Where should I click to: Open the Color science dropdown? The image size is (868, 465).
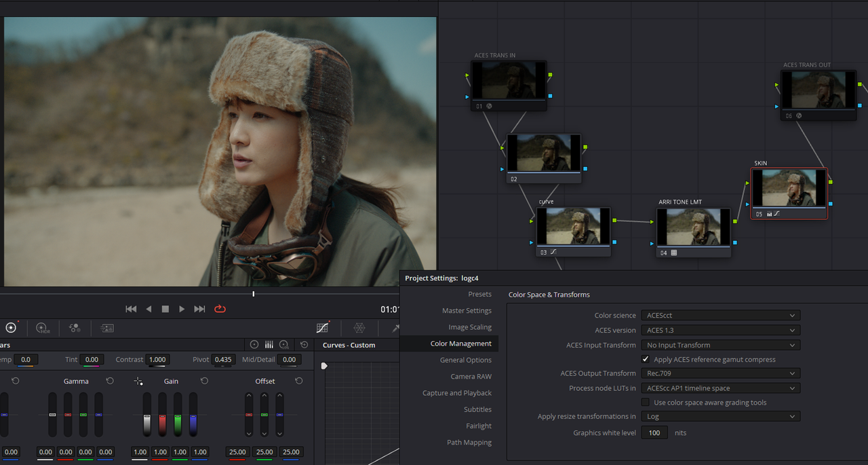click(x=720, y=315)
